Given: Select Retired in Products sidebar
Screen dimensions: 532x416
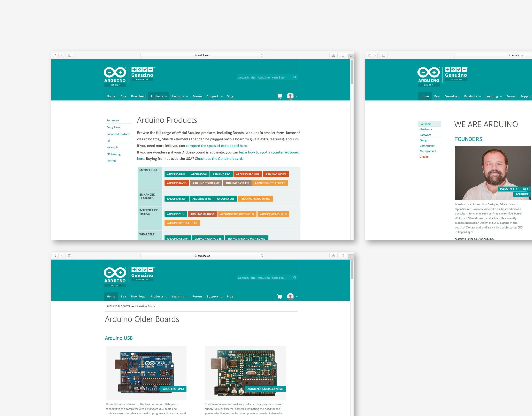Looking at the screenshot, I should point(111,161).
